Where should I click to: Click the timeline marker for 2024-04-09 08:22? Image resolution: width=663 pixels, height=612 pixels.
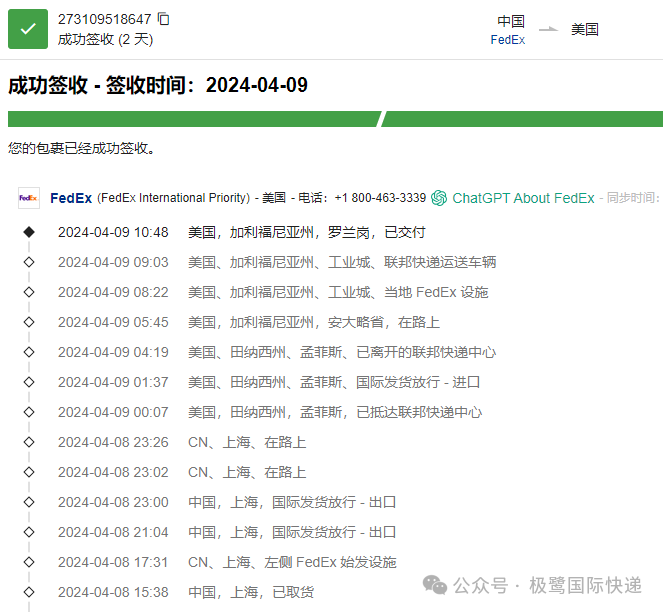coord(29,292)
